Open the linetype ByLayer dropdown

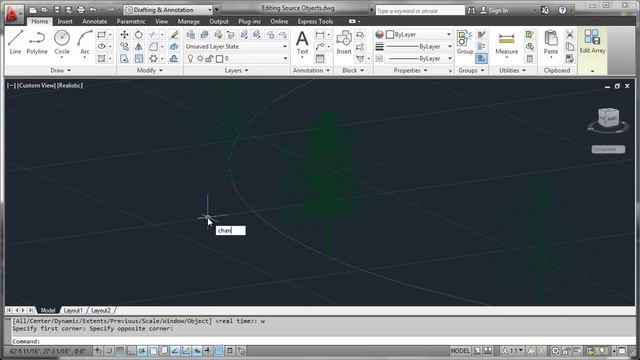point(418,59)
